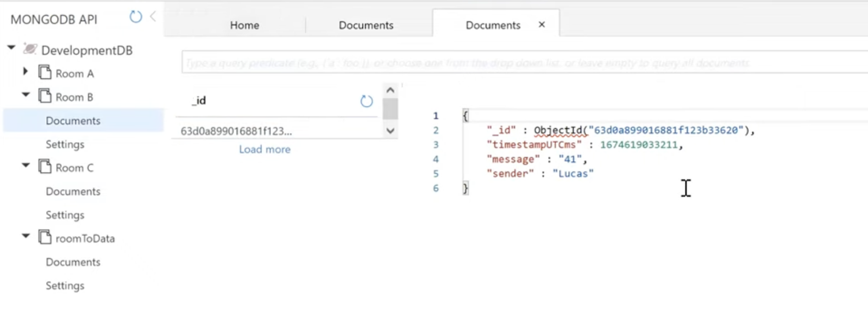Click the MONGODB API panel title
The height and width of the screenshot is (318, 868).
click(x=54, y=20)
